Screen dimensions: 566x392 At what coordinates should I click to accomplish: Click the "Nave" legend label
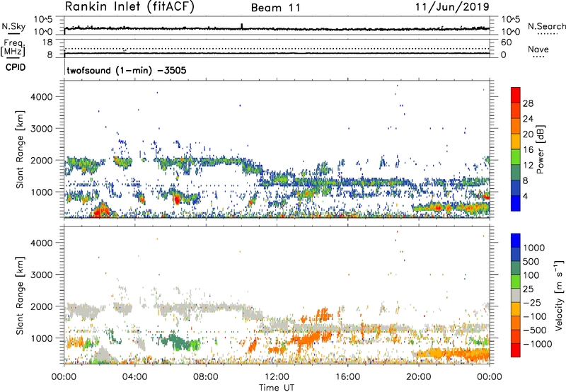(538, 49)
